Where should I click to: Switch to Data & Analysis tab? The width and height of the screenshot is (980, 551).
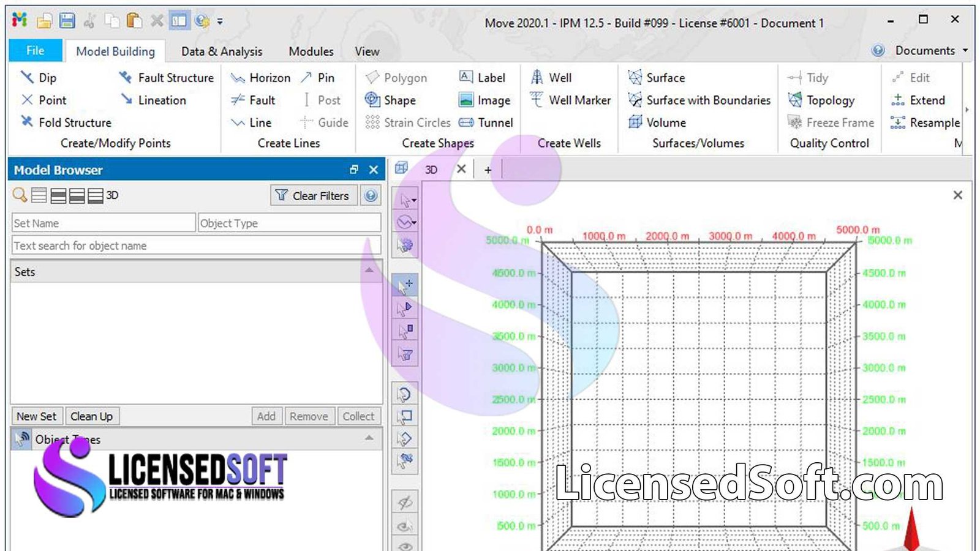(x=222, y=51)
